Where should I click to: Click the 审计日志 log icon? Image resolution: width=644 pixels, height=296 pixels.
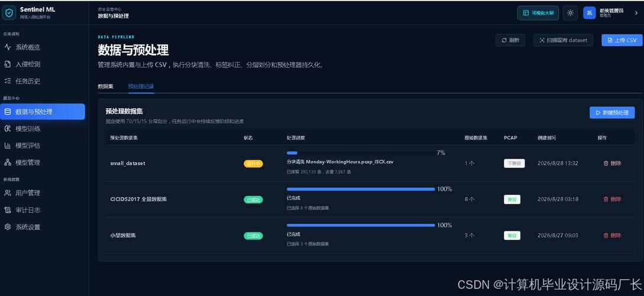8,210
